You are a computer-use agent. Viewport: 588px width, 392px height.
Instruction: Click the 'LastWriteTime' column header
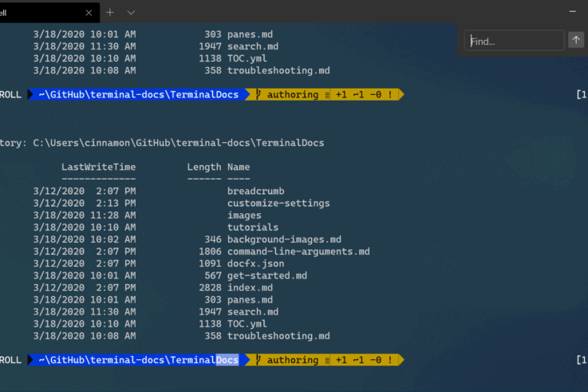pyautogui.click(x=99, y=167)
